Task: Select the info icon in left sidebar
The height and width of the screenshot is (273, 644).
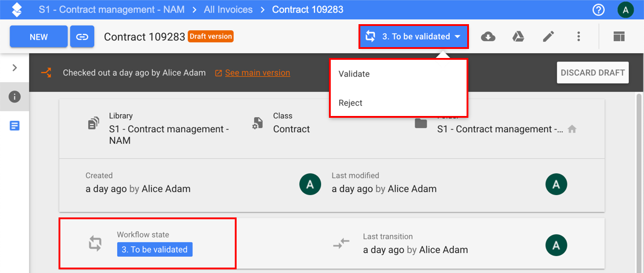Action: [14, 97]
